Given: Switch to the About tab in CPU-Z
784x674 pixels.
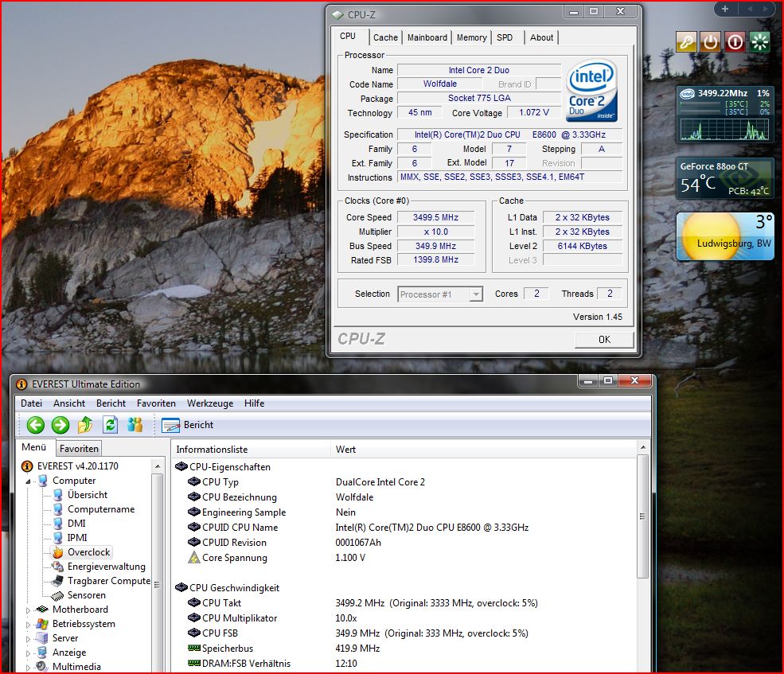Looking at the screenshot, I should 541,37.
